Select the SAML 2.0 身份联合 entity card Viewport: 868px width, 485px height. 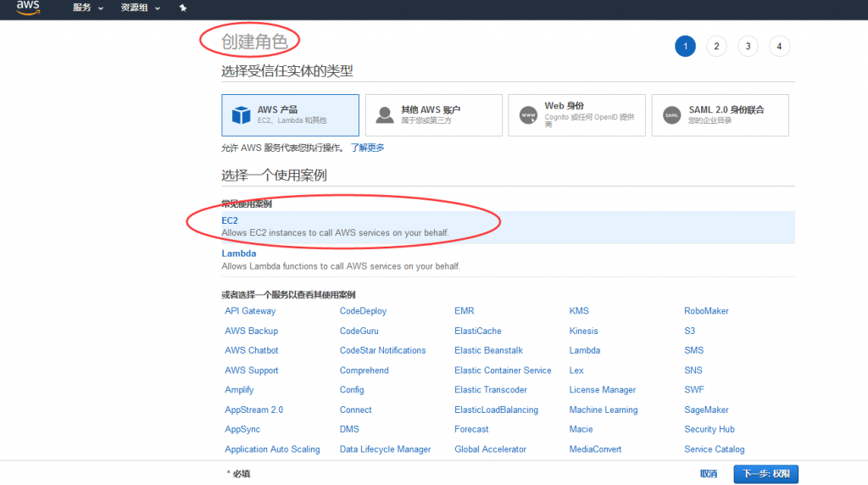pyautogui.click(x=721, y=115)
